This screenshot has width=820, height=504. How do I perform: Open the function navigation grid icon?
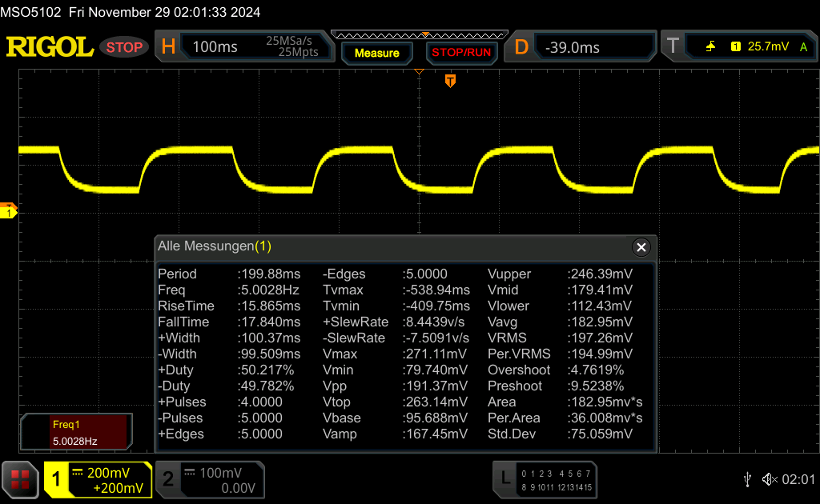click(x=20, y=479)
